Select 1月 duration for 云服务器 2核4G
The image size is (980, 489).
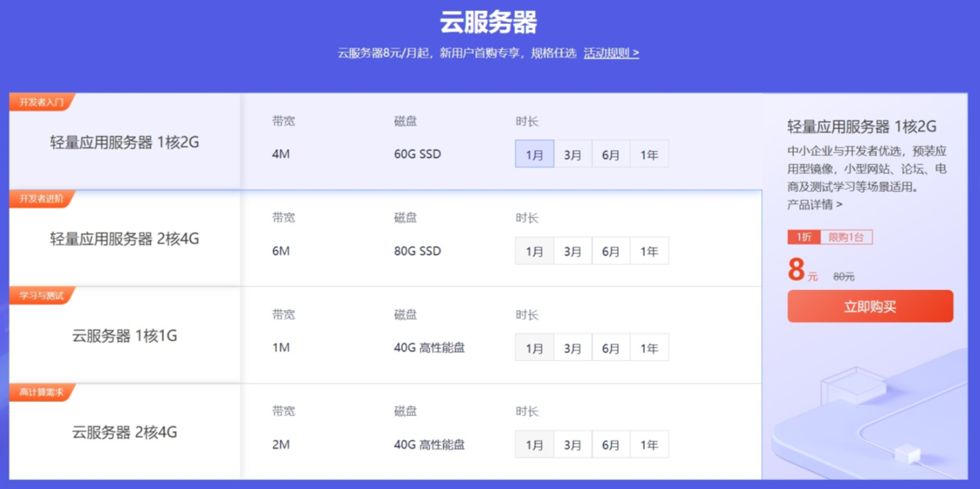coord(534,445)
